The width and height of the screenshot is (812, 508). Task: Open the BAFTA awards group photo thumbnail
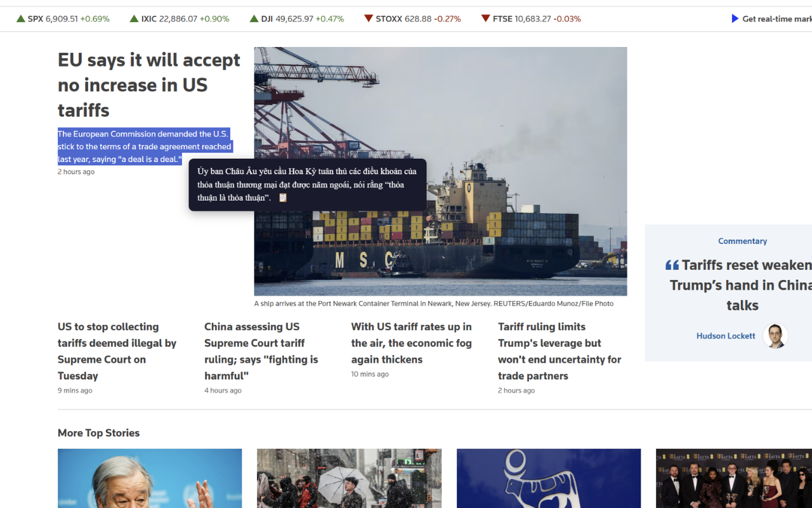click(734, 478)
